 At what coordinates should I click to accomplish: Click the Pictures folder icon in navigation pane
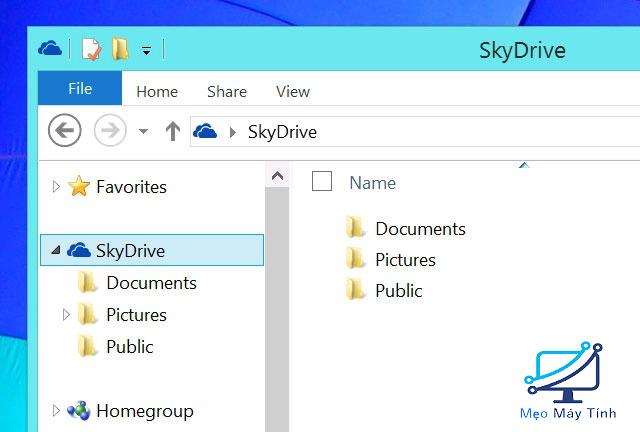click(x=87, y=314)
